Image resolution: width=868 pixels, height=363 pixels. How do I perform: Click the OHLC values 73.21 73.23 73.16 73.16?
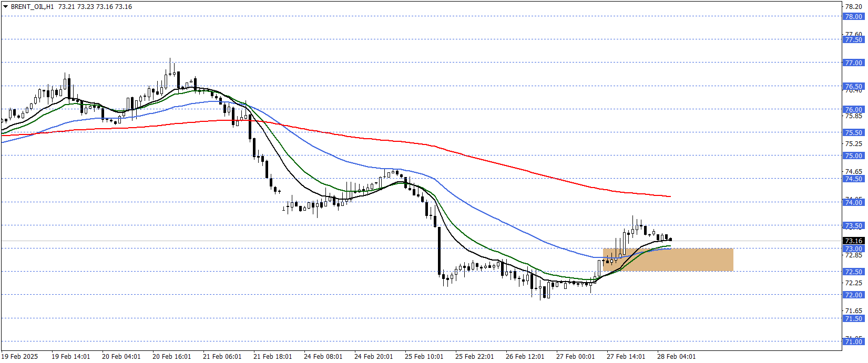[x=95, y=7]
